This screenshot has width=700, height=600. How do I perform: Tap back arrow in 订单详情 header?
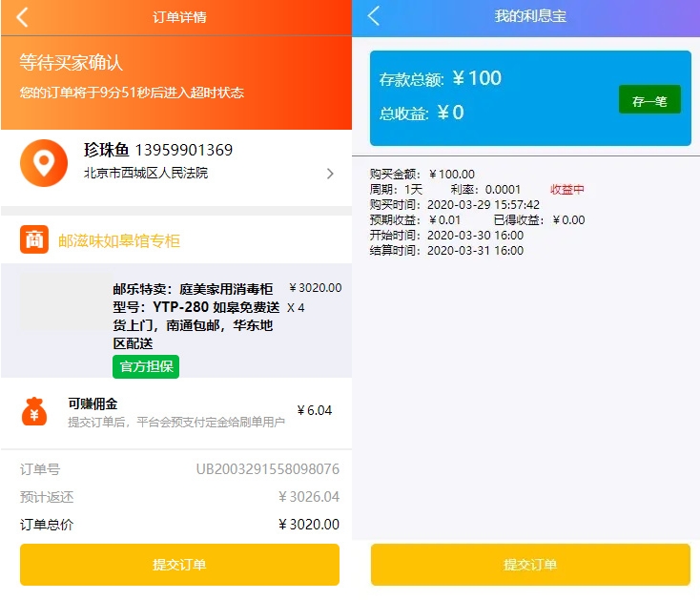tap(22, 17)
